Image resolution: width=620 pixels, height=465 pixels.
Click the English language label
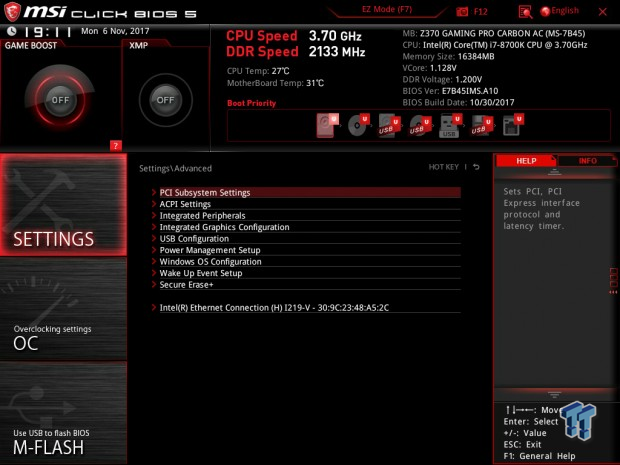point(565,11)
